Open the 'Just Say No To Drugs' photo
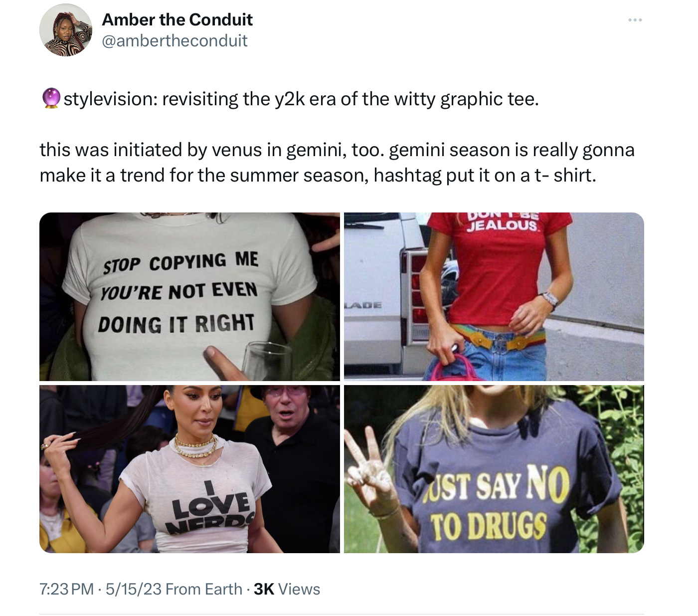The image size is (698, 616). click(494, 469)
